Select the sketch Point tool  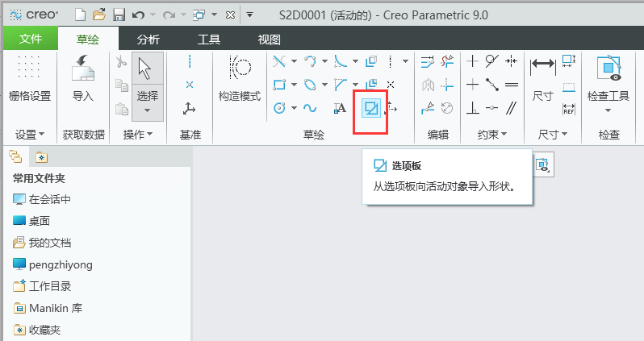[391, 85]
